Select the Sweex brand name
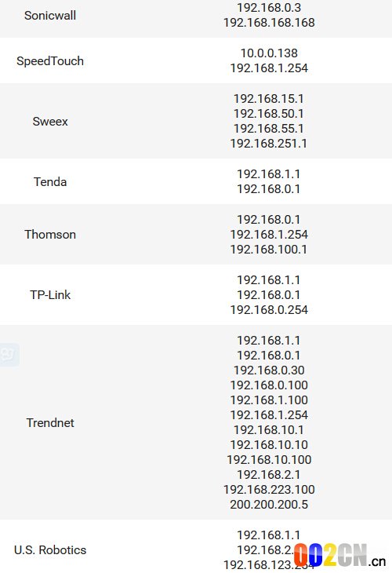The width and height of the screenshot is (392, 573). point(50,122)
